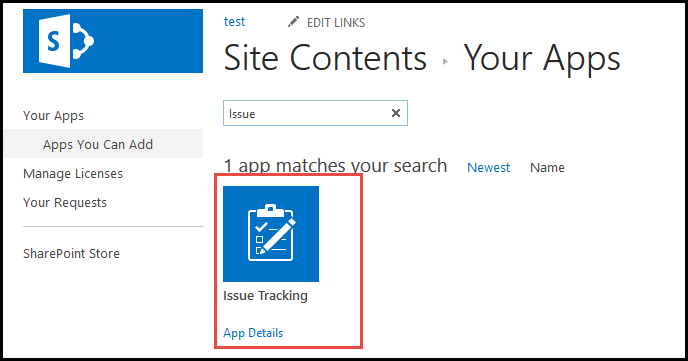Viewport: 688px width, 361px height.
Task: Click the breadcrumb arrow after Site Contents
Action: pyautogui.click(x=445, y=61)
